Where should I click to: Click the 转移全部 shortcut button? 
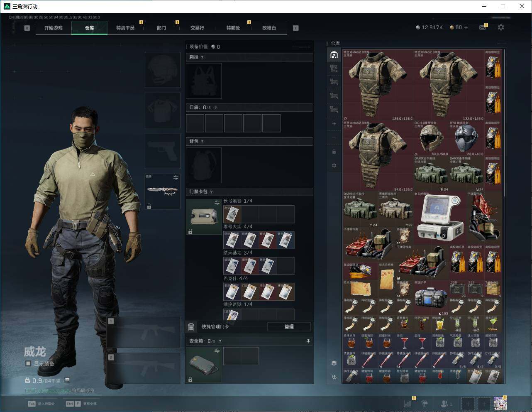81,404
